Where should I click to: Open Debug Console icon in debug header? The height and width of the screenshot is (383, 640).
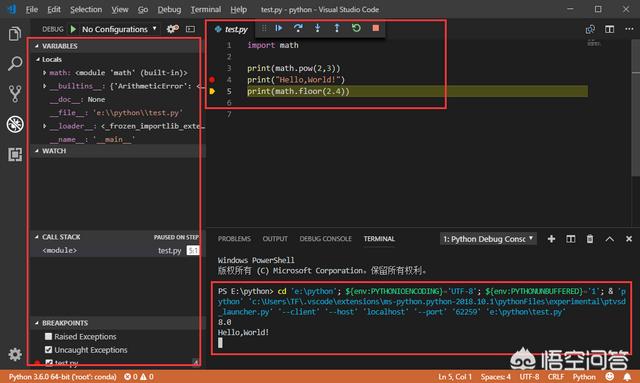click(x=190, y=29)
